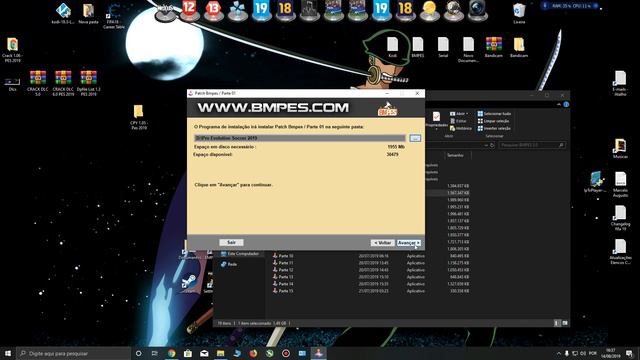This screenshot has width=640, height=360.
Task: Select the Bandicam folder icon on desktop
Action: point(519,47)
